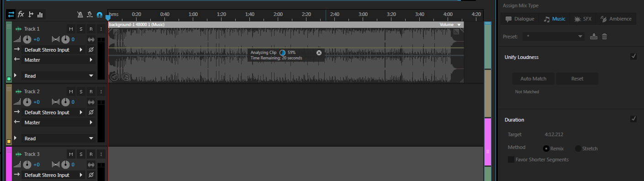Switch to the Effects (fx) view
This screenshot has width=644, height=181.
coord(21,15)
